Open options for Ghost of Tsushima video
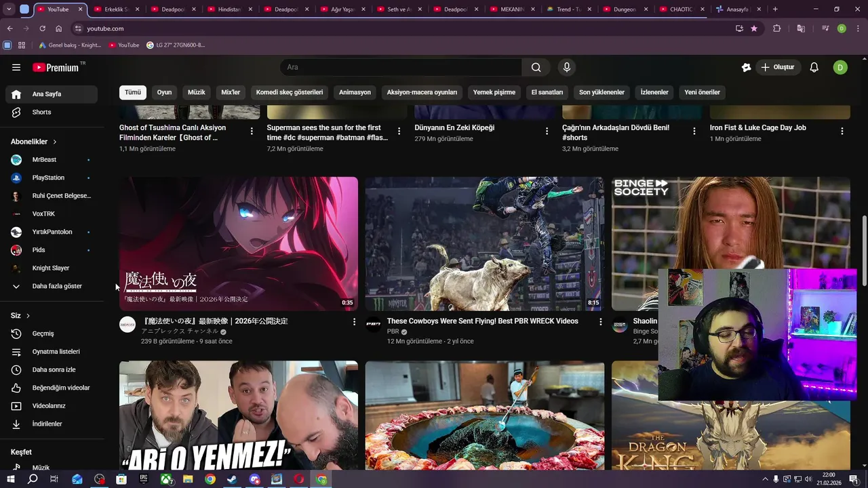 tap(252, 131)
